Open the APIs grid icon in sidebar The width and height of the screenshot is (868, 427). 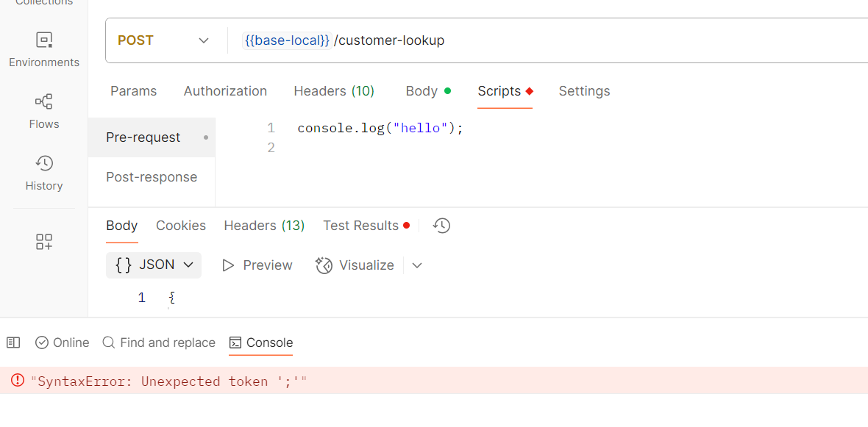pos(43,241)
